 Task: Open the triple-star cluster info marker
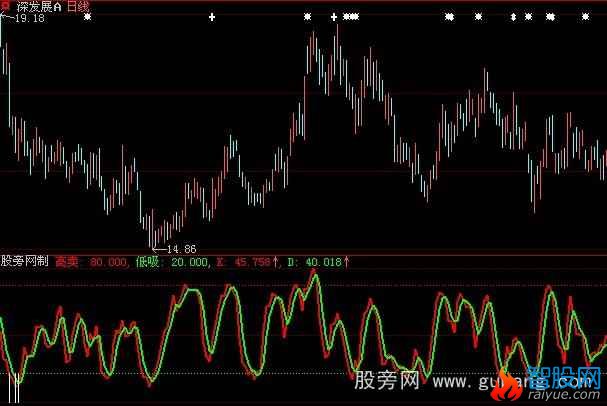pyautogui.click(x=351, y=17)
